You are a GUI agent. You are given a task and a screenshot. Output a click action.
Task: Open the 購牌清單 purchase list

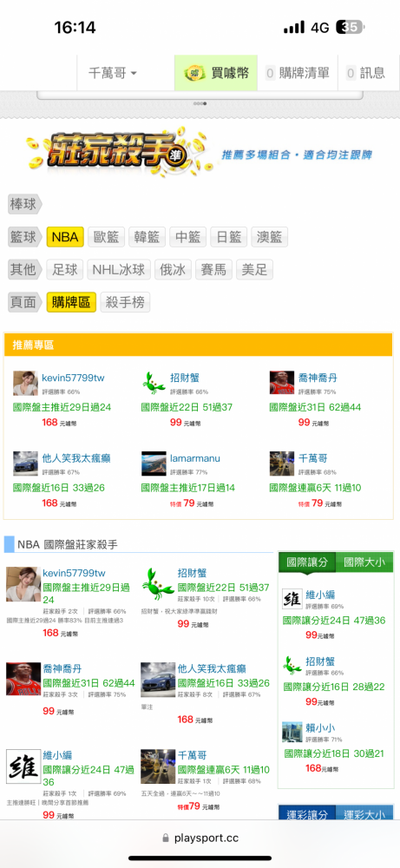pos(298,73)
